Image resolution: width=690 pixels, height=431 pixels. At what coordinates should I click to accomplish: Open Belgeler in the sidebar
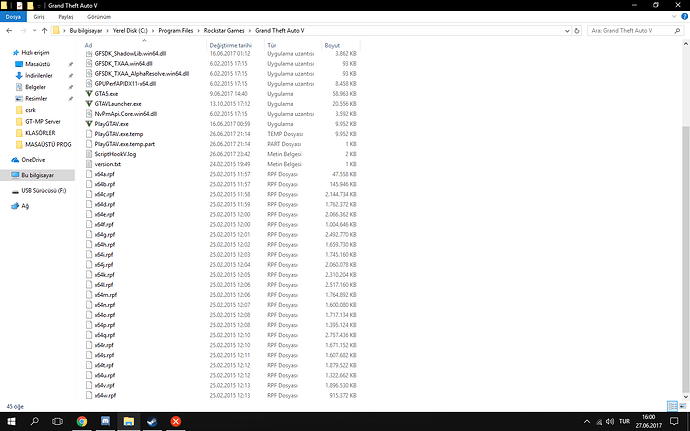click(35, 87)
